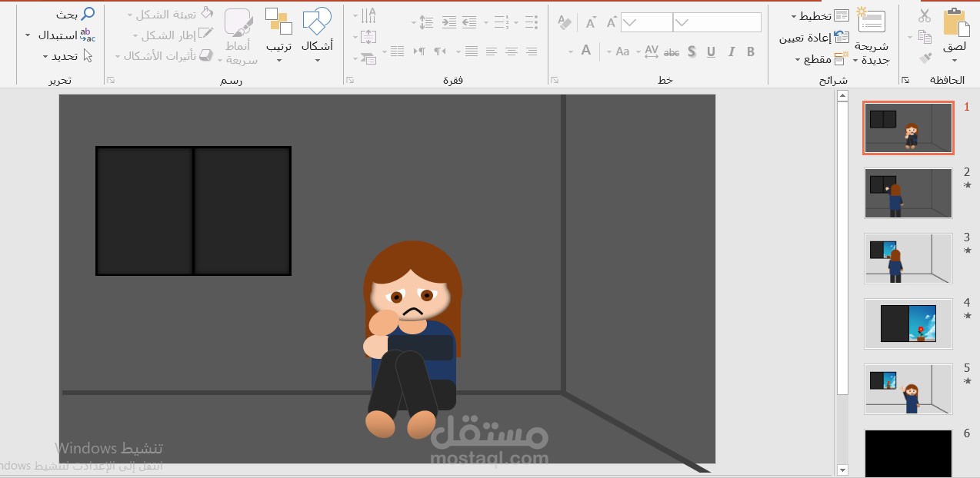
Task: Toggle Underline formatting
Action: click(709, 51)
